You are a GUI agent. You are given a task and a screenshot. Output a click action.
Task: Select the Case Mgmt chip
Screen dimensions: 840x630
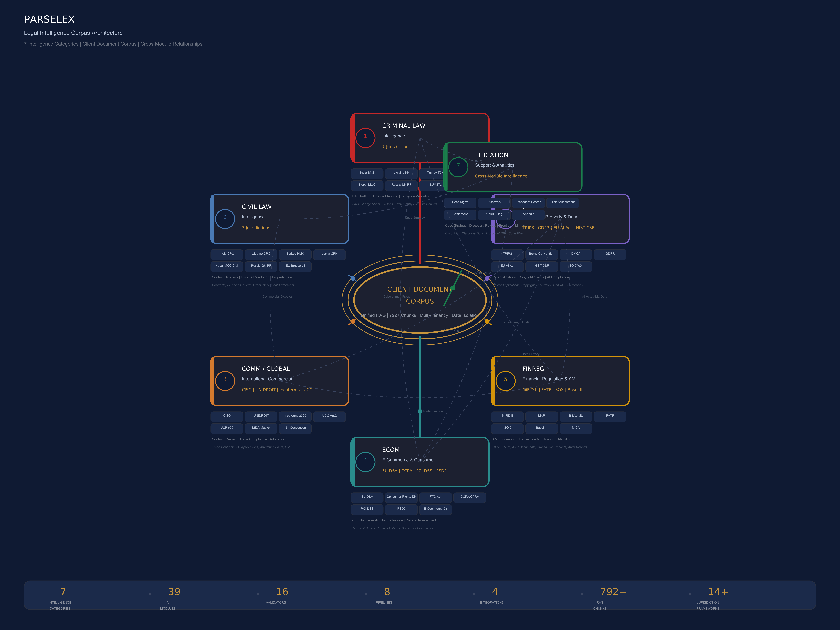click(460, 203)
